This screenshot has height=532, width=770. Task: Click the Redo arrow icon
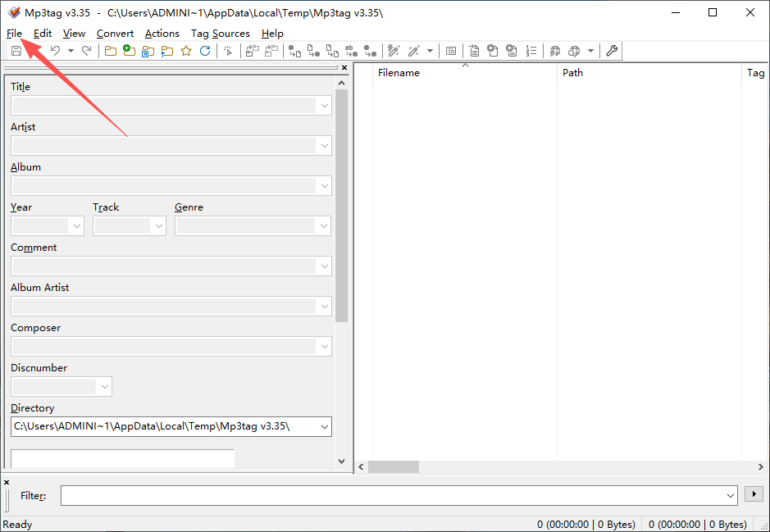86,51
